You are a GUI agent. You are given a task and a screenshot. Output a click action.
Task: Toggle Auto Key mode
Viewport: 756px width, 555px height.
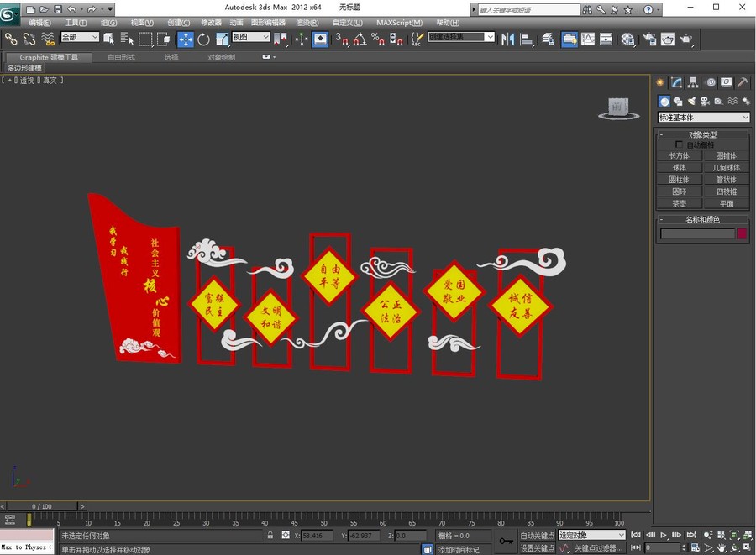tap(537, 535)
